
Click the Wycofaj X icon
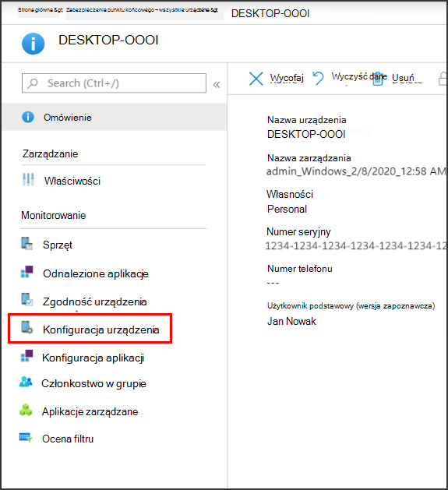pyautogui.click(x=256, y=79)
